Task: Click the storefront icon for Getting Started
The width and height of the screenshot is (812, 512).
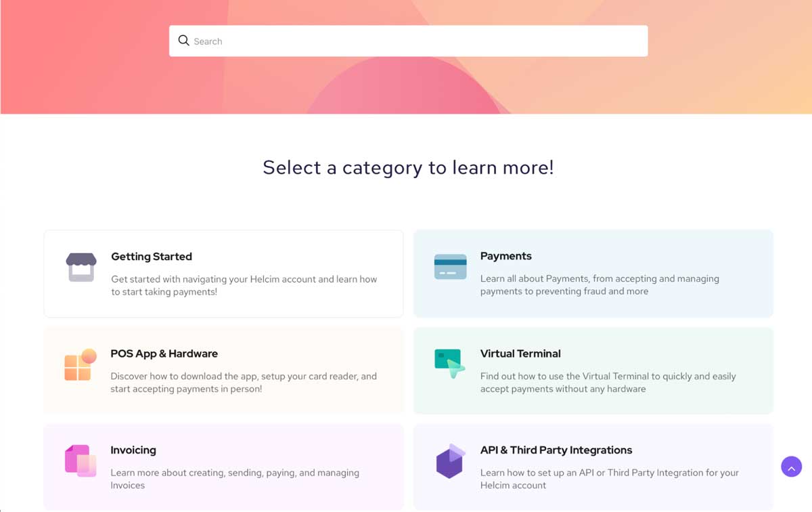Action: pyautogui.click(x=81, y=268)
